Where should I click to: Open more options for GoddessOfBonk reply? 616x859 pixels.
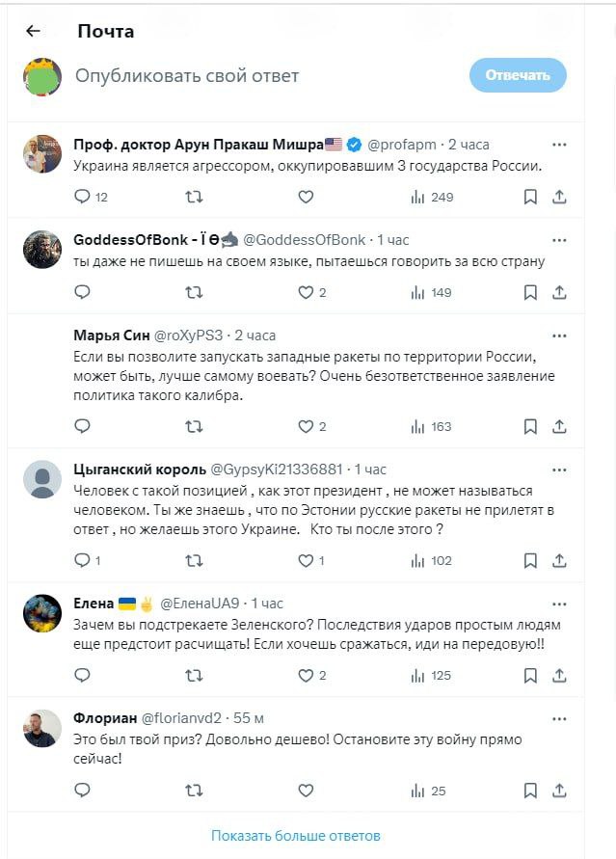pos(559,239)
